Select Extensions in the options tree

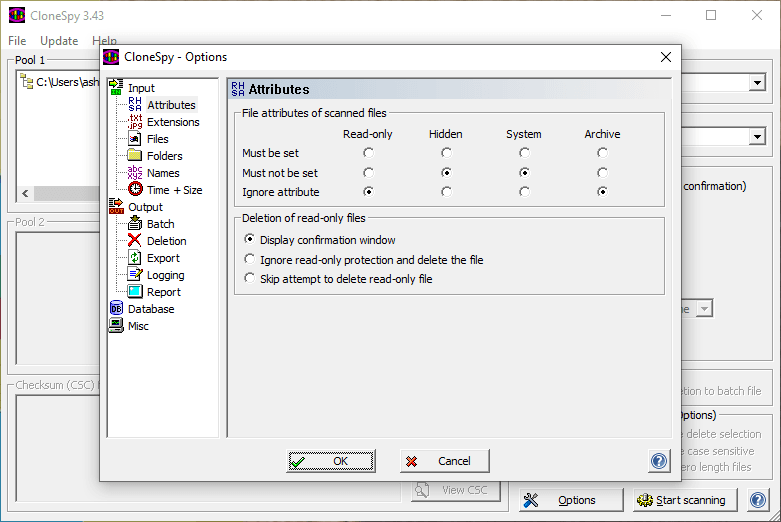(x=173, y=122)
